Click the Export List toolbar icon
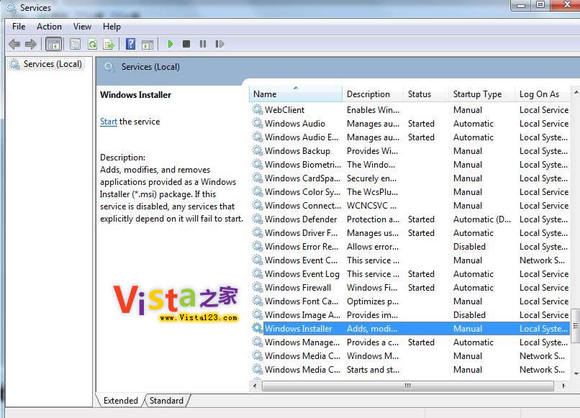 tap(109, 44)
